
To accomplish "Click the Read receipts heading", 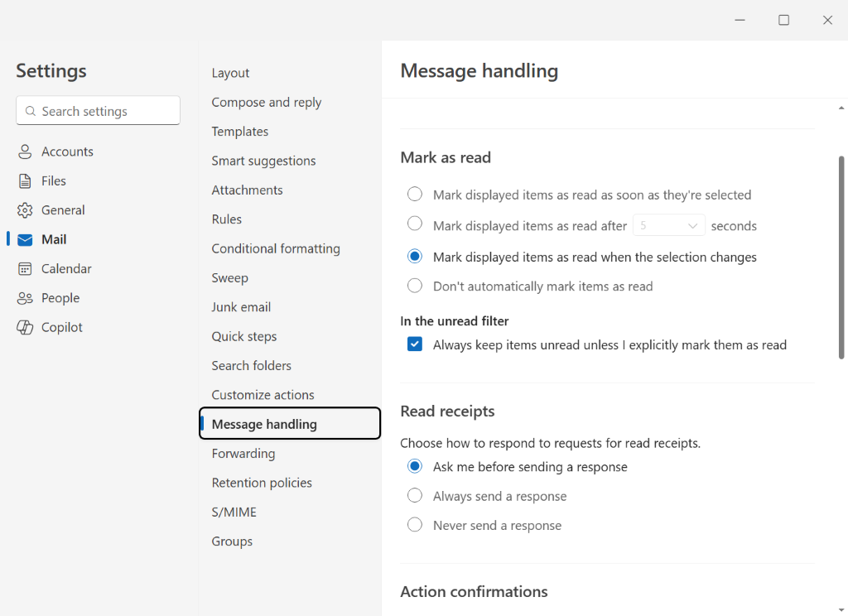I will point(447,411).
